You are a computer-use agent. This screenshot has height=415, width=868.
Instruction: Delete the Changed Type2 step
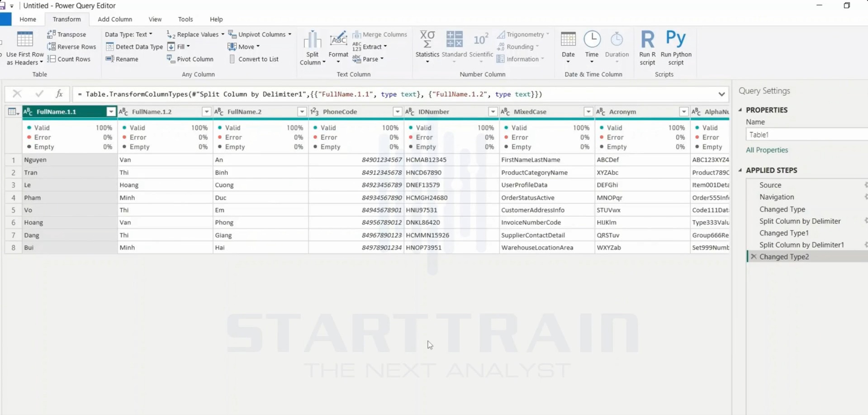coord(754,256)
